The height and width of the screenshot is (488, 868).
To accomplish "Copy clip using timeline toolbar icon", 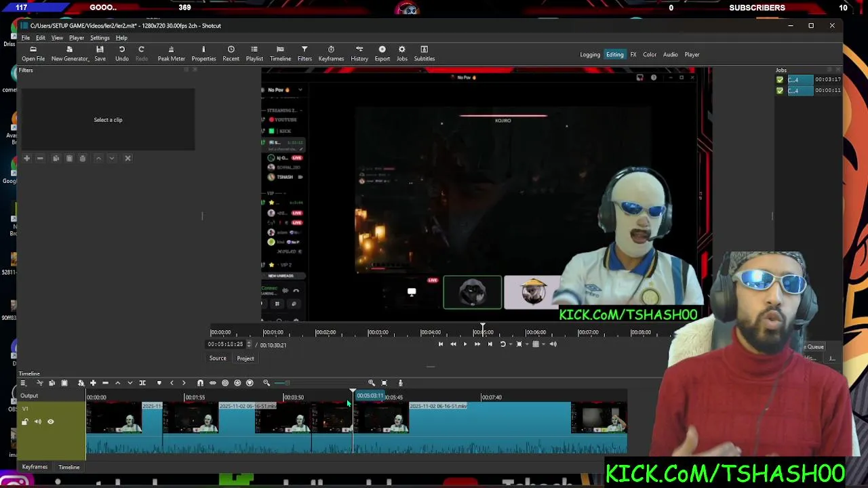I will 52,383.
